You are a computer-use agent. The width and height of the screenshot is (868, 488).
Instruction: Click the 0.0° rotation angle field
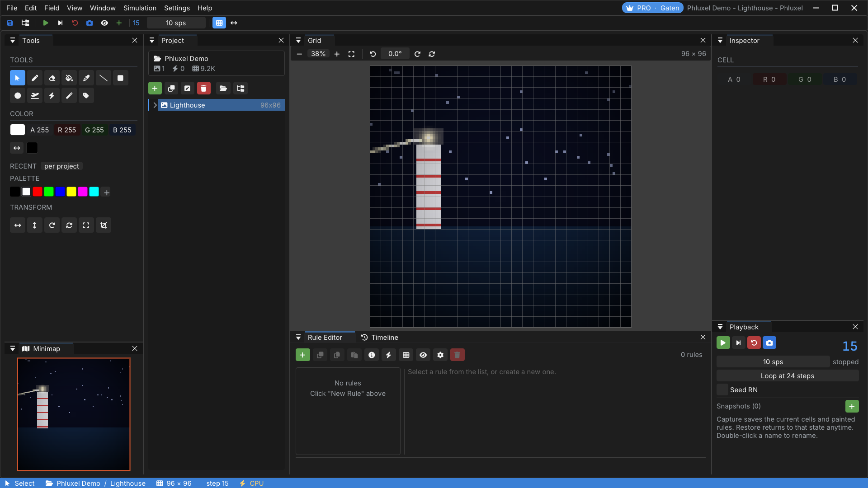click(395, 54)
